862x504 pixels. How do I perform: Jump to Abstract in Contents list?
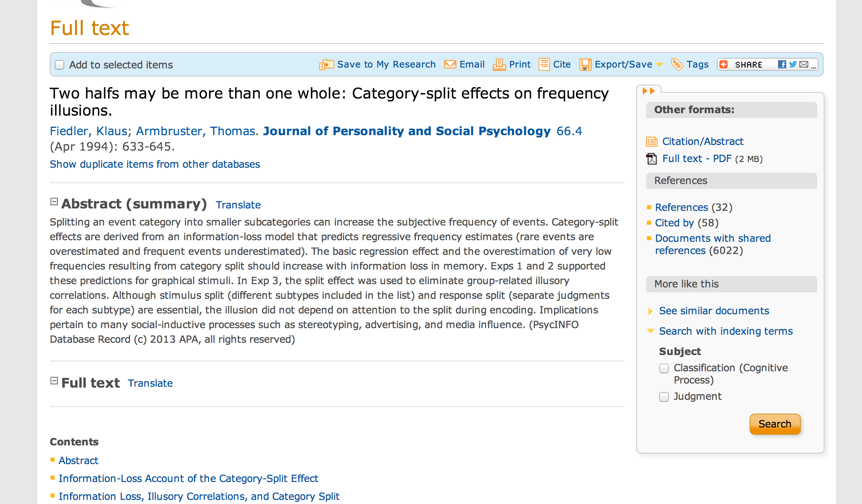click(79, 460)
